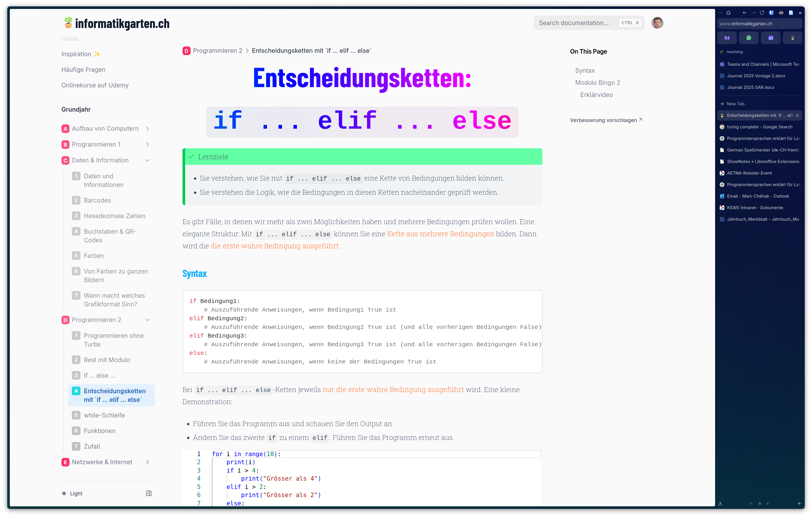This screenshot has width=812, height=517.
Task: Click the browser reload button
Action: tap(762, 13)
